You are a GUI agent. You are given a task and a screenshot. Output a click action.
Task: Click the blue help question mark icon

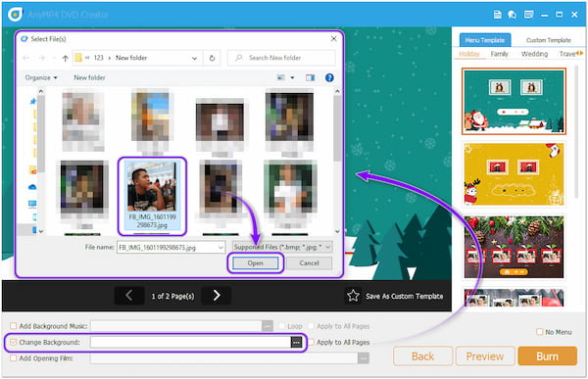[329, 77]
